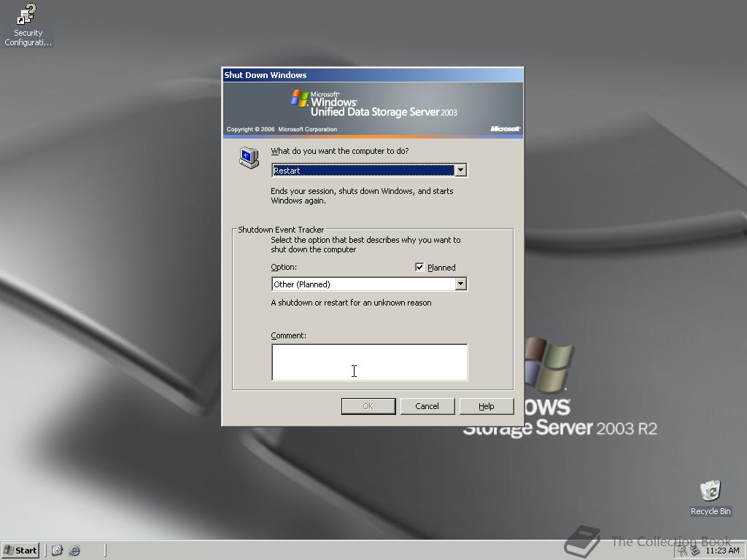747x560 pixels.
Task: Click the 'Comment:' label
Action: 288,335
